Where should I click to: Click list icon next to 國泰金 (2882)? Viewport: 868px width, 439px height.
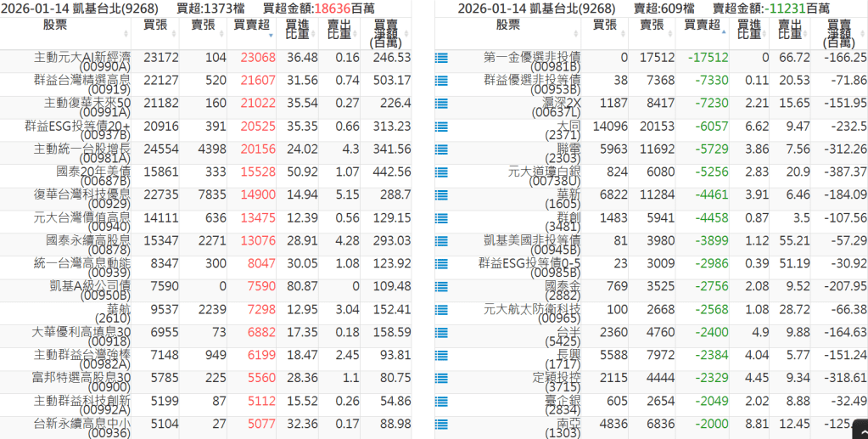(441, 288)
